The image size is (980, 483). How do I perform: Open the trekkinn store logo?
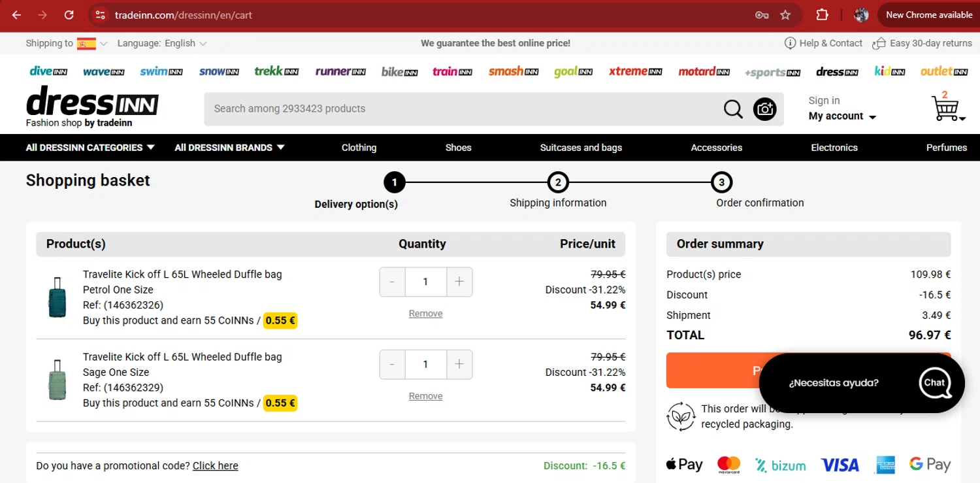point(276,71)
